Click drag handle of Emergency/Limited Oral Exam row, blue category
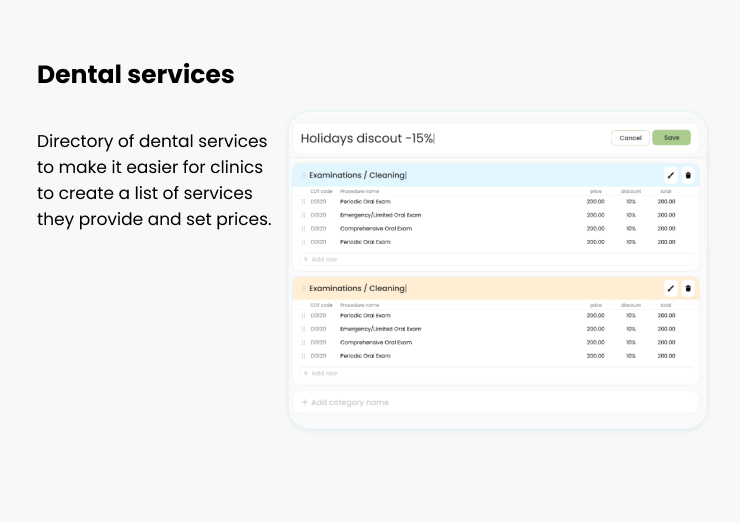This screenshot has height=522, width=740. (x=303, y=215)
